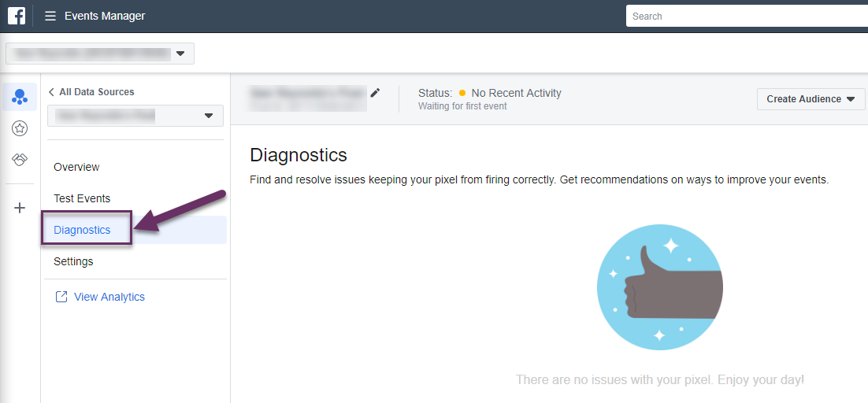The width and height of the screenshot is (868, 403).
Task: Open Partner Integrations handshake icon
Action: click(x=20, y=160)
